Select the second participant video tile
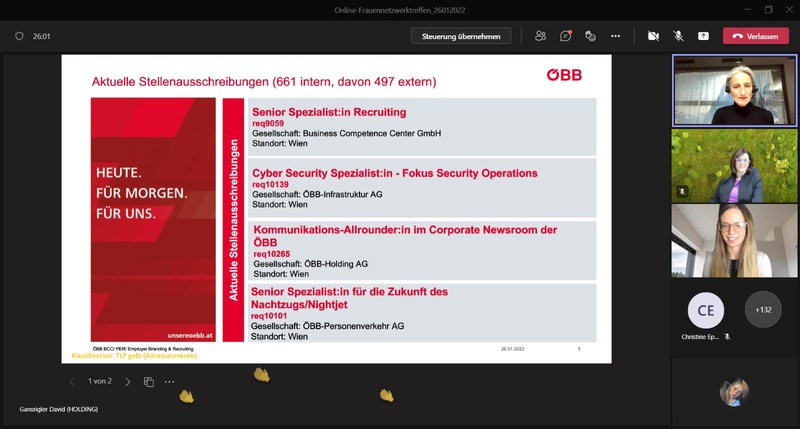 point(734,164)
